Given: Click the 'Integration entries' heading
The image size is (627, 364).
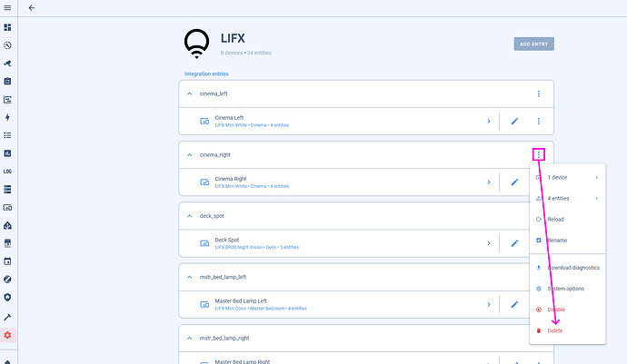Looking at the screenshot, I should 206,74.
